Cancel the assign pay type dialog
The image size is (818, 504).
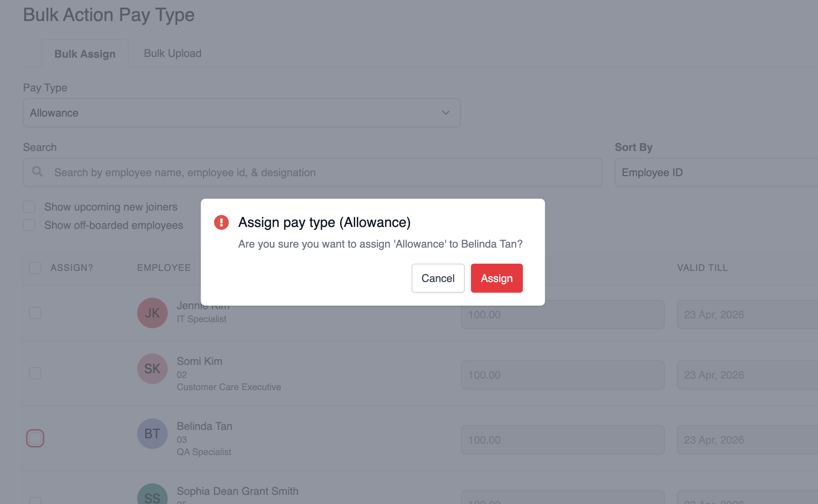pyautogui.click(x=438, y=278)
